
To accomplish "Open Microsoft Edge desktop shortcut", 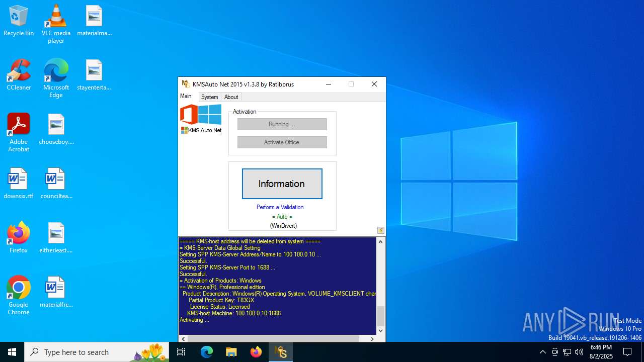I will 56,78.
